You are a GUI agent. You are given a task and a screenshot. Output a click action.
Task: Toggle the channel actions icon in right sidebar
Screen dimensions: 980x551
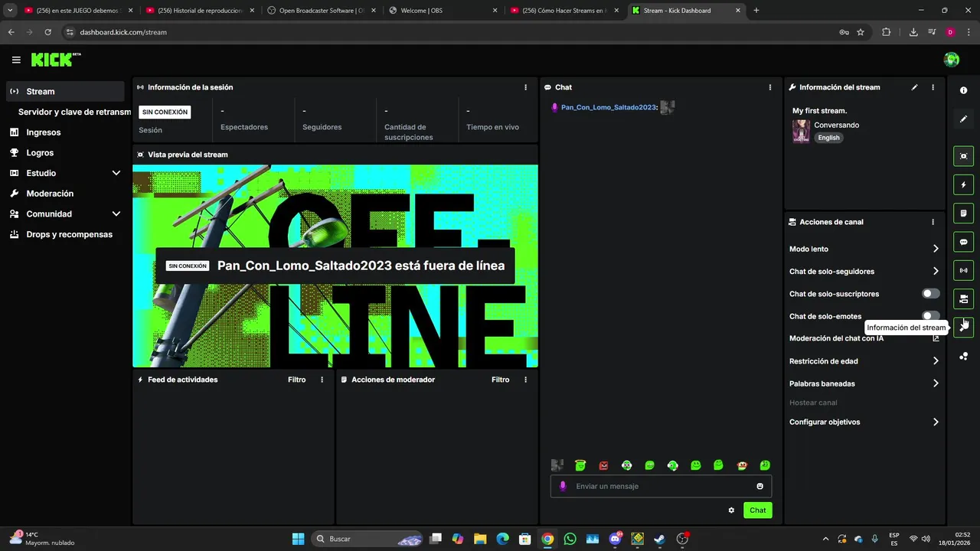coord(963,298)
